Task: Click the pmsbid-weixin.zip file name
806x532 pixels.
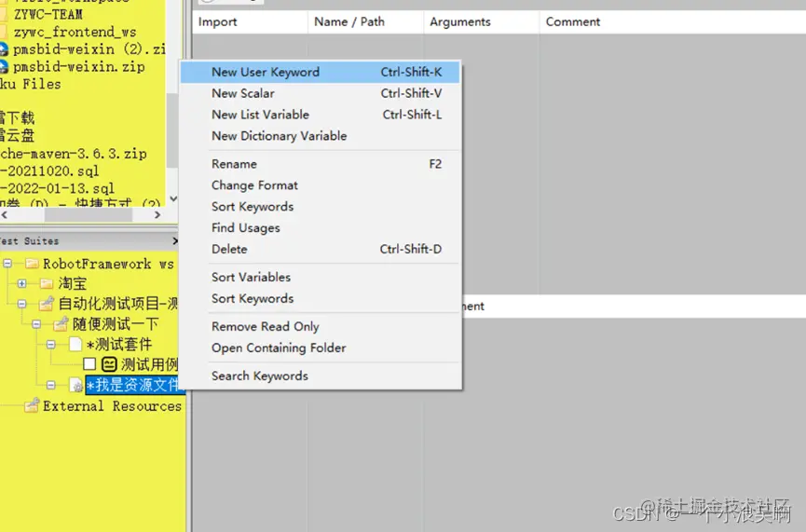Action: [x=78, y=67]
